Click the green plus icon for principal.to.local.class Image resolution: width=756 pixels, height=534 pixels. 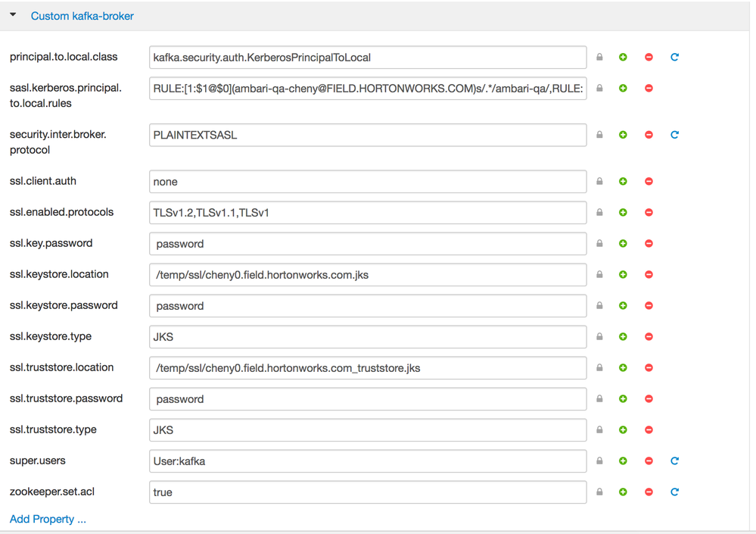click(x=623, y=58)
